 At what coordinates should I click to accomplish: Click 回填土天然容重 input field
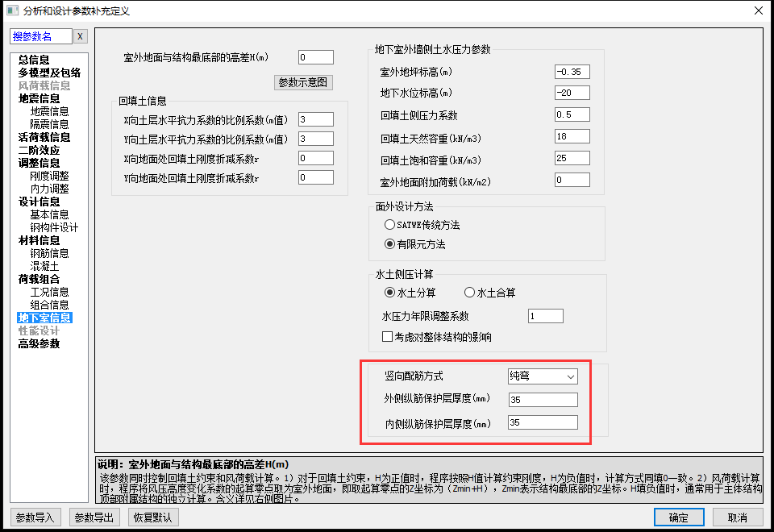click(x=572, y=136)
